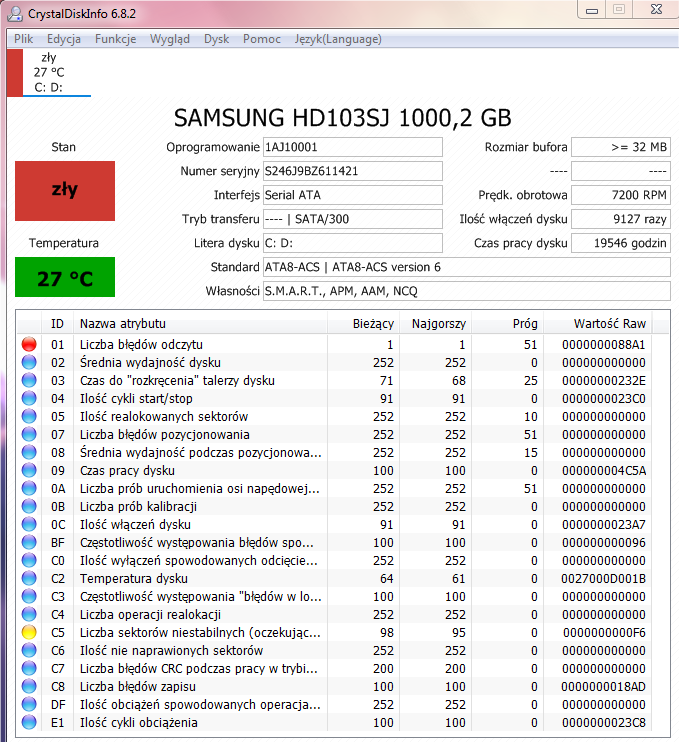Select the 'Ilość realokowanych sektorów' attribute name
679x742 pixels.
(x=164, y=416)
